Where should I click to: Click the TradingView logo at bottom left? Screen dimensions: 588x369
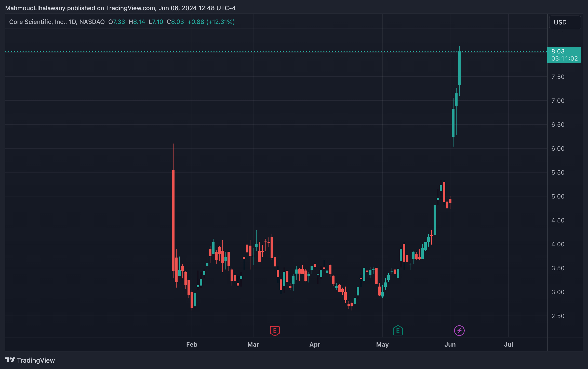click(30, 360)
